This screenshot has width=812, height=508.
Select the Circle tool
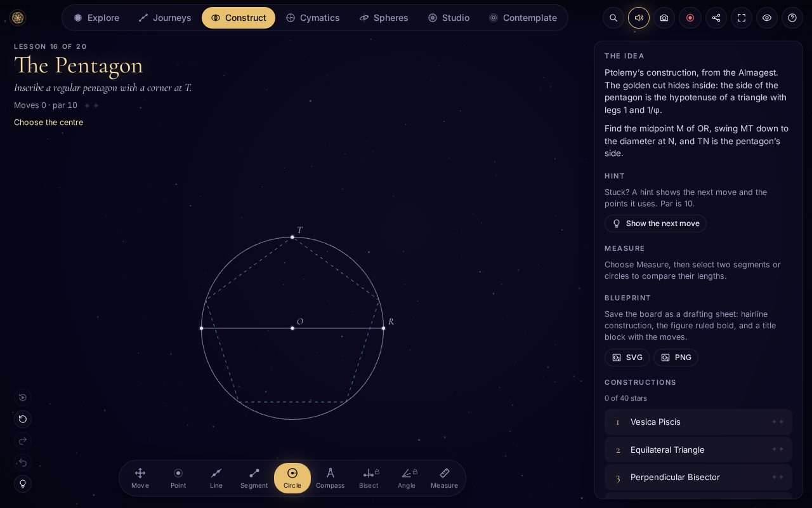pyautogui.click(x=292, y=478)
